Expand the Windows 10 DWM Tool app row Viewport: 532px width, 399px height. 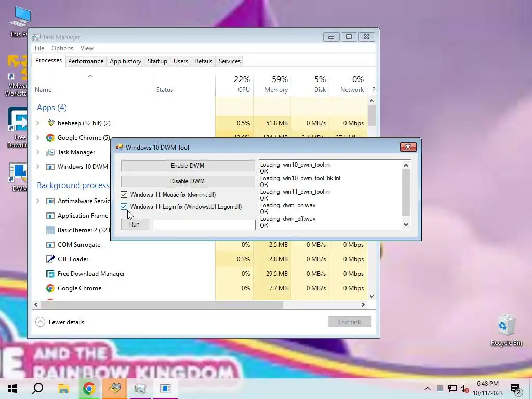[38, 167]
